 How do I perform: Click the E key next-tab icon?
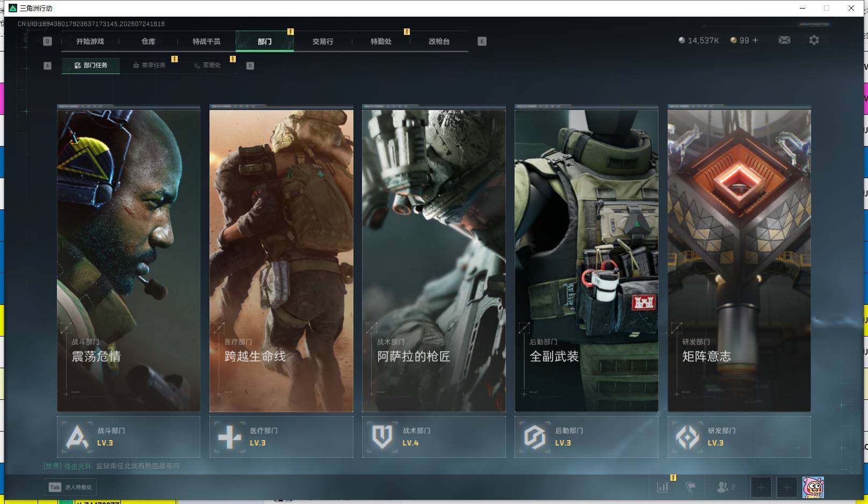(x=482, y=41)
